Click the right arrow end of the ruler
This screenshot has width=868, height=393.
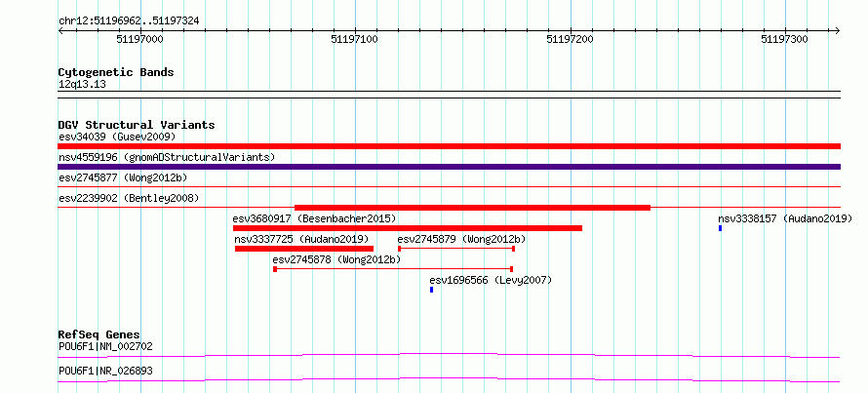837,30
